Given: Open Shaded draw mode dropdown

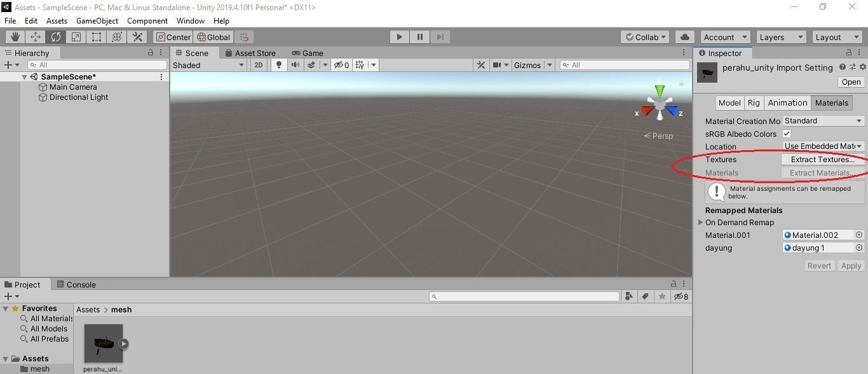Looking at the screenshot, I should click(208, 65).
